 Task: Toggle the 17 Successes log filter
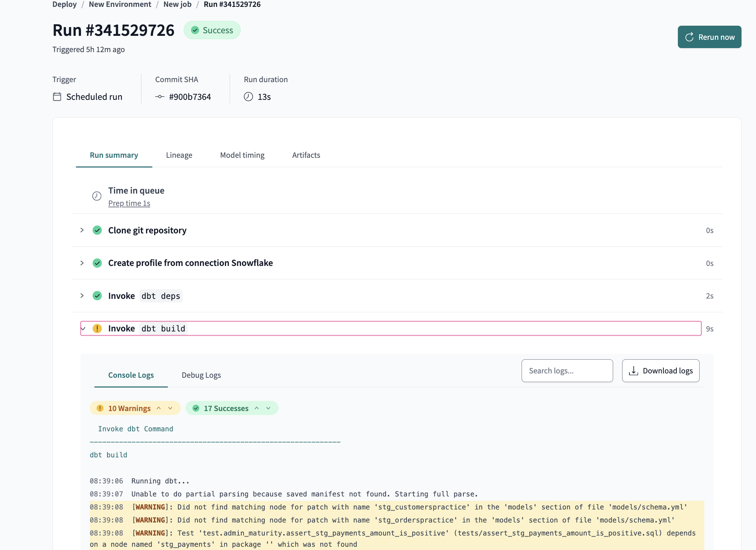click(x=226, y=408)
